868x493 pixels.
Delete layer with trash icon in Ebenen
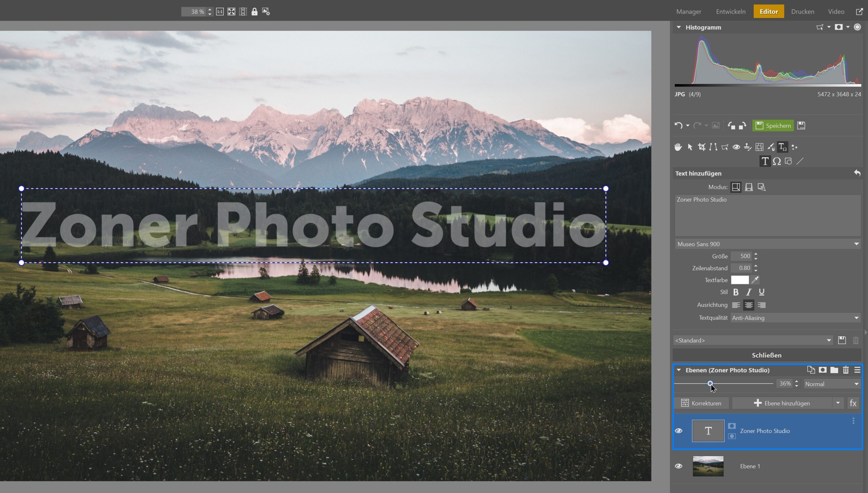(846, 370)
